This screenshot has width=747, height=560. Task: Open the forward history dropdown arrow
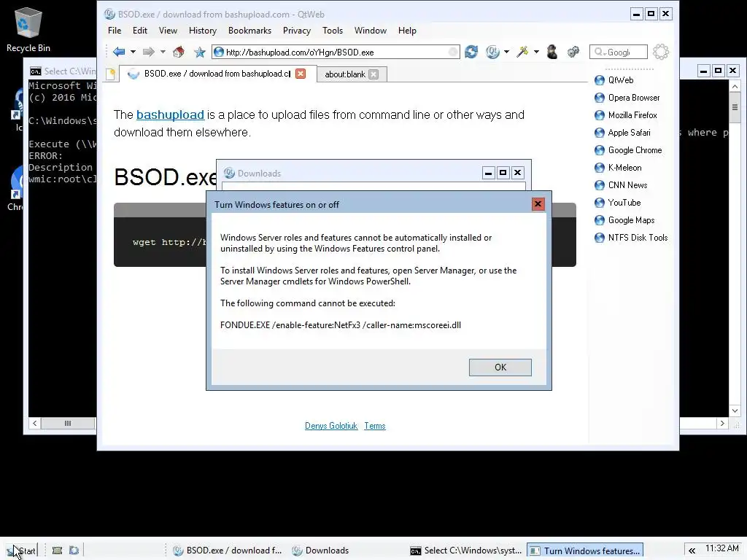pyautogui.click(x=163, y=52)
